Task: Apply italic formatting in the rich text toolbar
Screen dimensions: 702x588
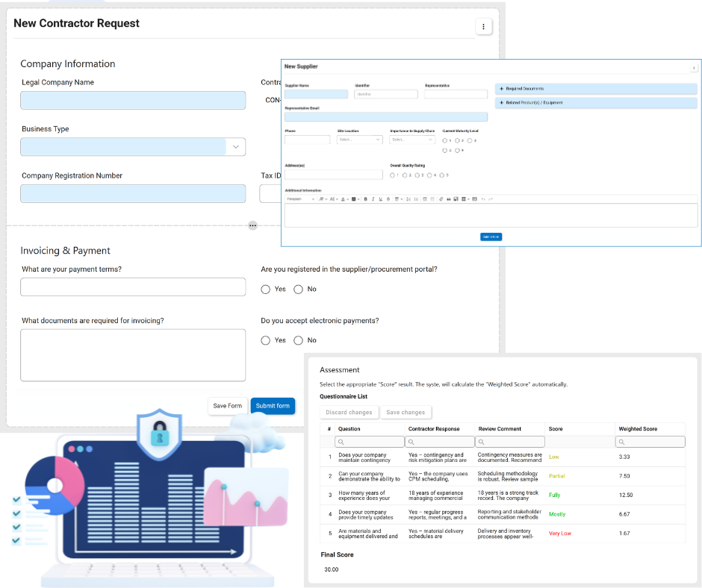Action: [x=373, y=199]
